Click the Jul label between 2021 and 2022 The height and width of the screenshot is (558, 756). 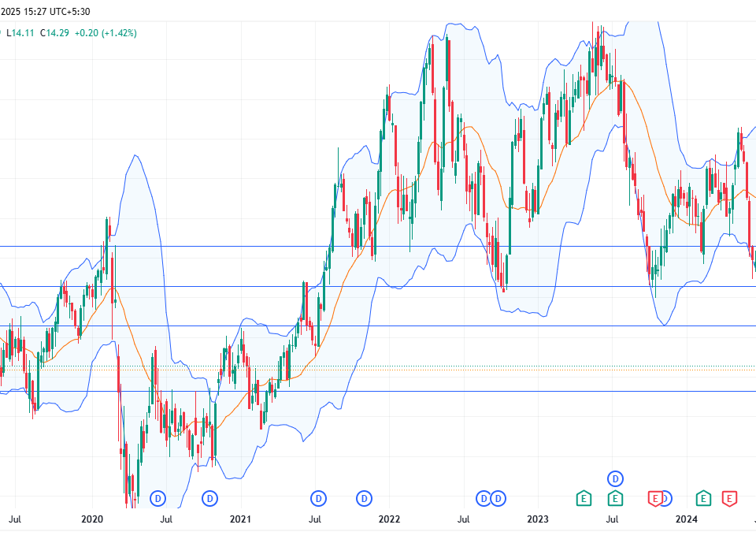(315, 519)
